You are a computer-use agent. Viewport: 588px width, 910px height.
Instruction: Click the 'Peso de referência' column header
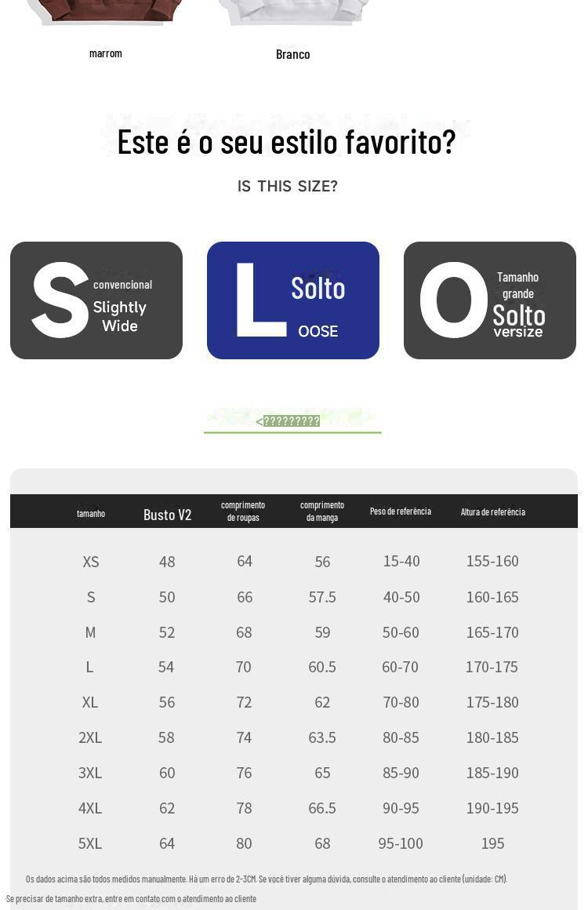(x=401, y=511)
